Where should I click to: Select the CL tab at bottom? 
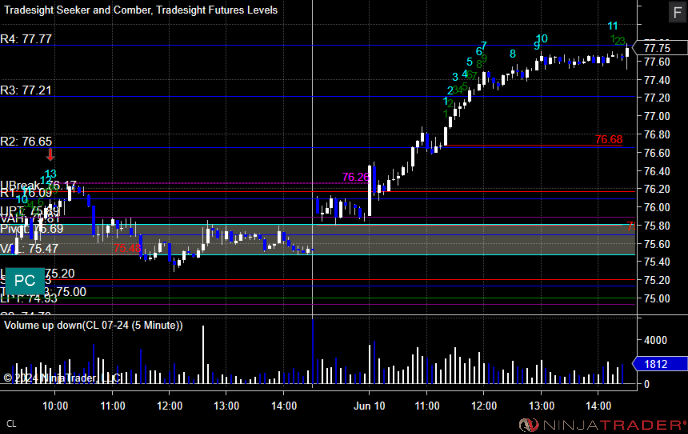(x=11, y=424)
